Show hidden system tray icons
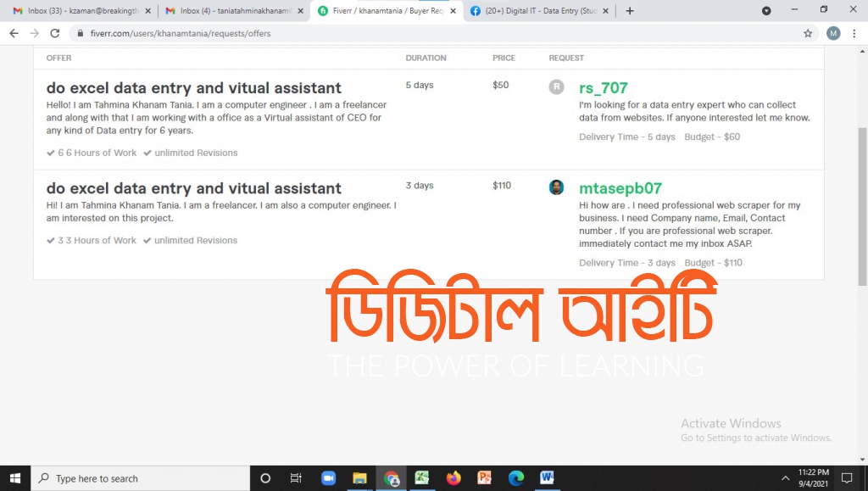868x491 pixels. click(x=785, y=478)
